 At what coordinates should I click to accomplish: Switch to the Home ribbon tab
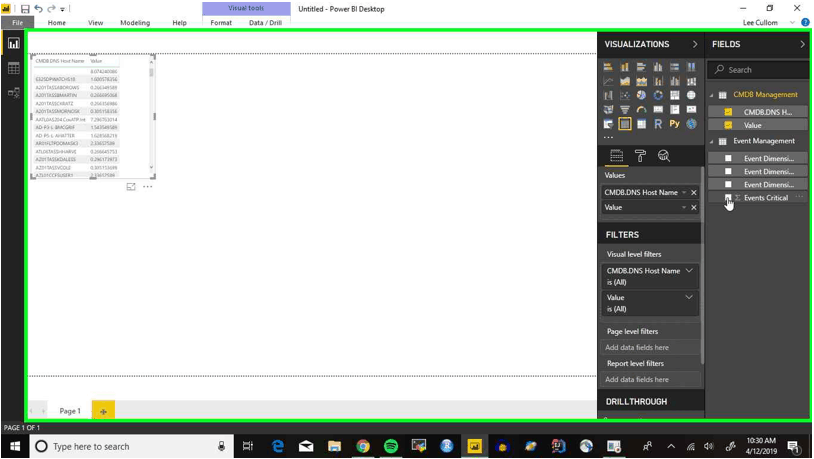(57, 23)
